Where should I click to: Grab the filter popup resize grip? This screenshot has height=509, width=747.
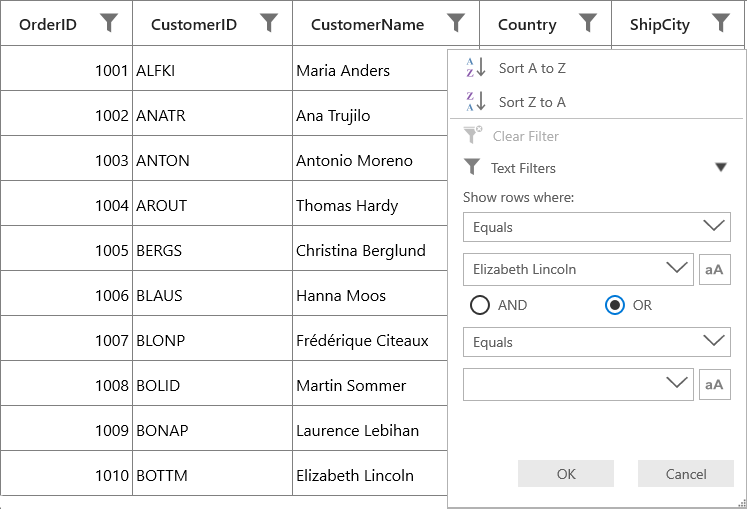tap(741, 502)
